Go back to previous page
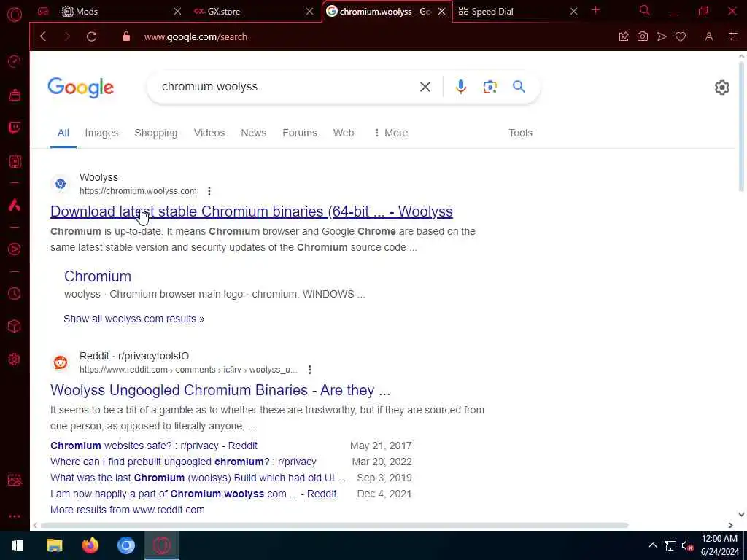The image size is (747, 560). pos(43,36)
